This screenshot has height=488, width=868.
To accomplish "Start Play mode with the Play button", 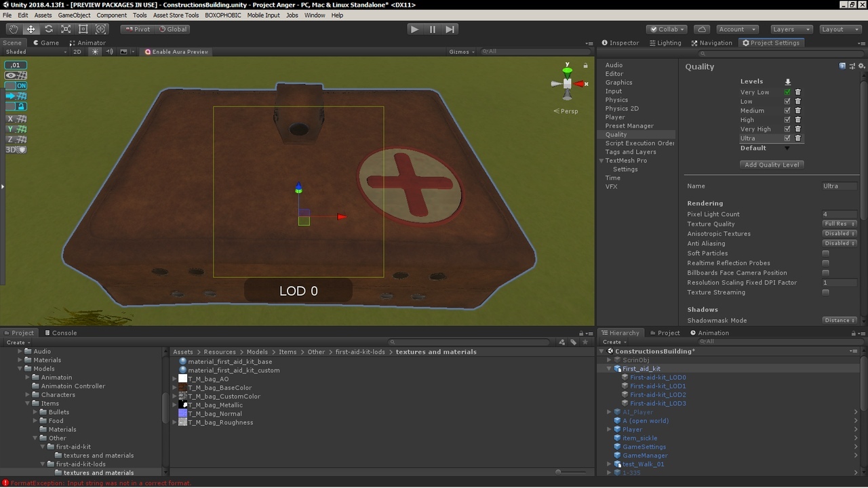I will pos(414,29).
